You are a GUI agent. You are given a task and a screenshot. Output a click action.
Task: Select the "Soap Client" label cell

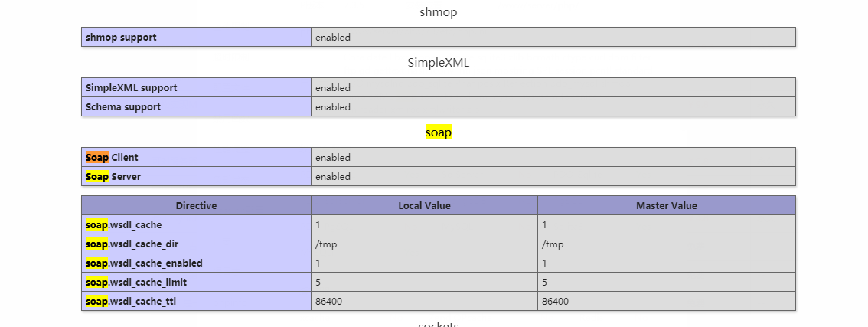(x=197, y=158)
